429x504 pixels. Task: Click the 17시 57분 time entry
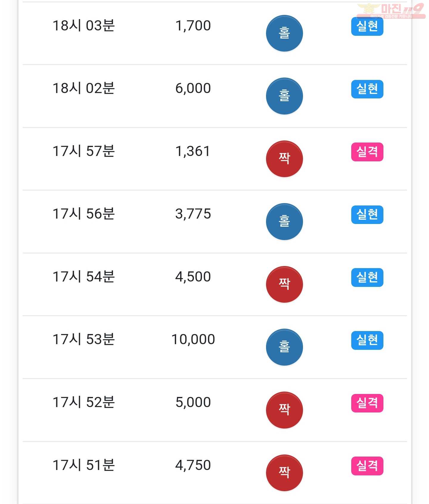[83, 151]
